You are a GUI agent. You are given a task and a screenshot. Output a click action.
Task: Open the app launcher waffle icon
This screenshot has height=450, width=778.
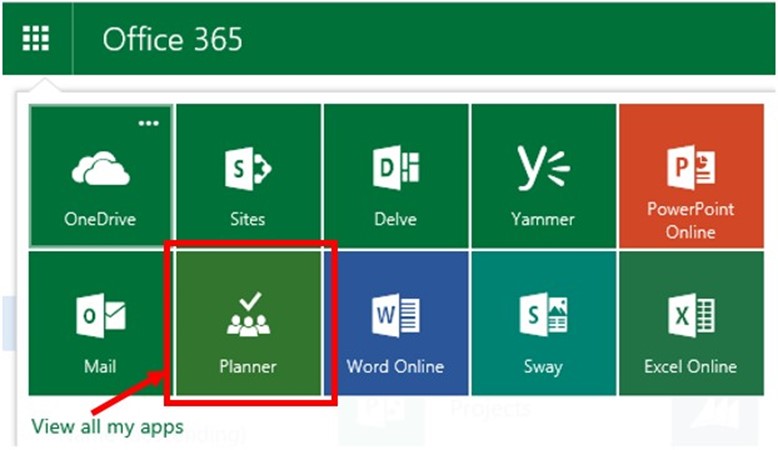[x=36, y=38]
